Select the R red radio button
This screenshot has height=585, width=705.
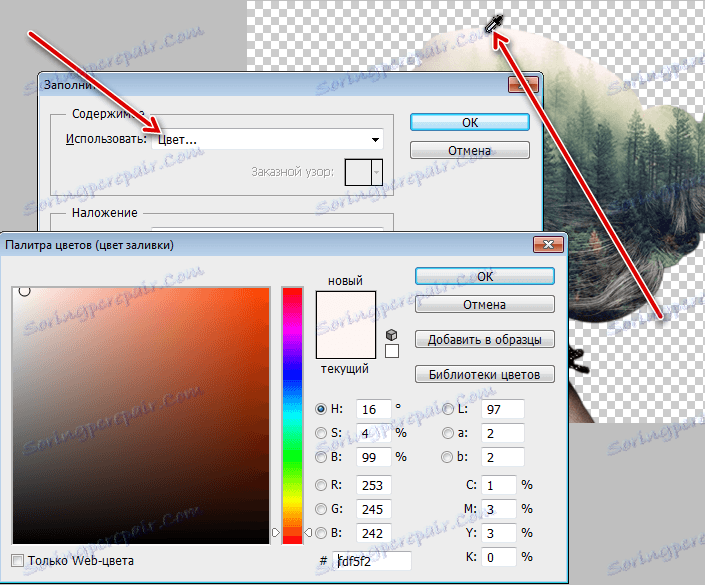pos(321,485)
